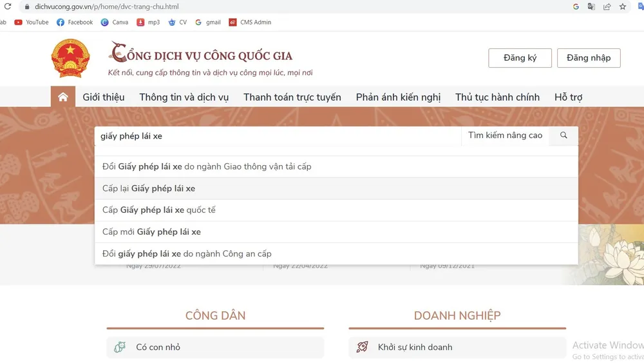
Task: Open the CÔNG DÂN section heading
Action: point(215,316)
